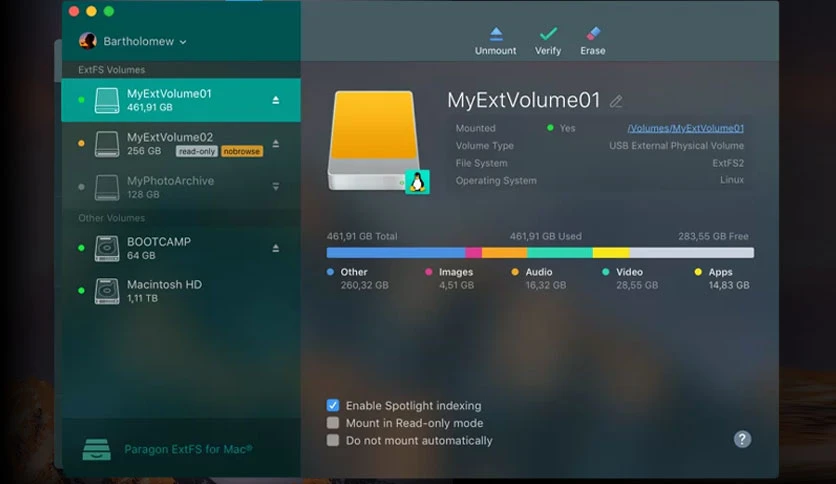Eject MyExtVolume01 from the sidebar
The width and height of the screenshot is (836, 484).
click(x=276, y=100)
